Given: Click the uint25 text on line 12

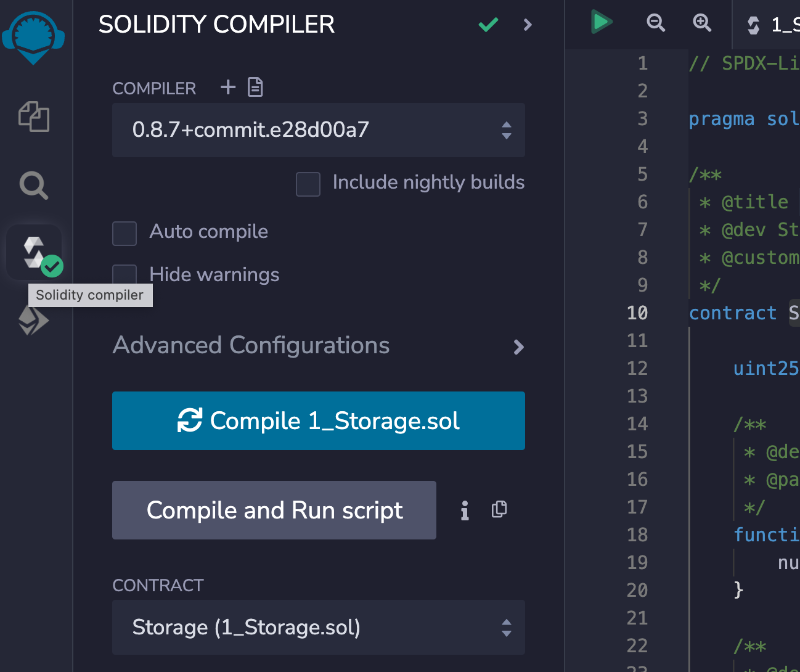Looking at the screenshot, I should pos(766,368).
